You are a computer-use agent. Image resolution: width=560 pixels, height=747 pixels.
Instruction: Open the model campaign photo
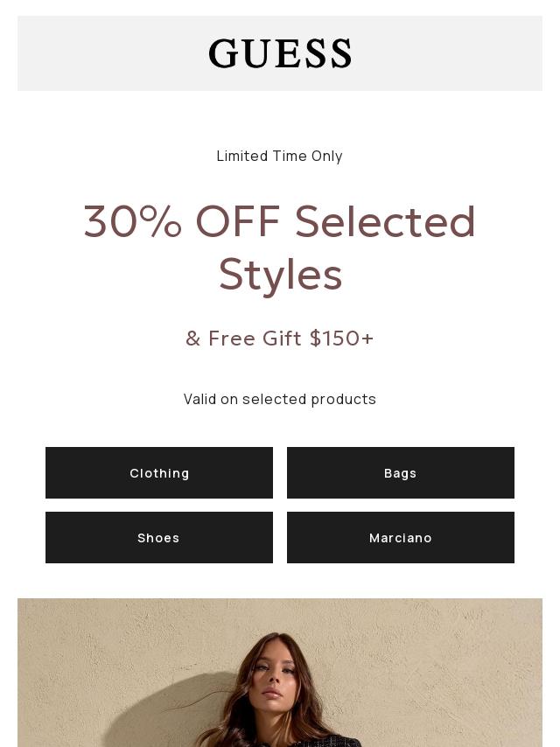click(x=280, y=672)
